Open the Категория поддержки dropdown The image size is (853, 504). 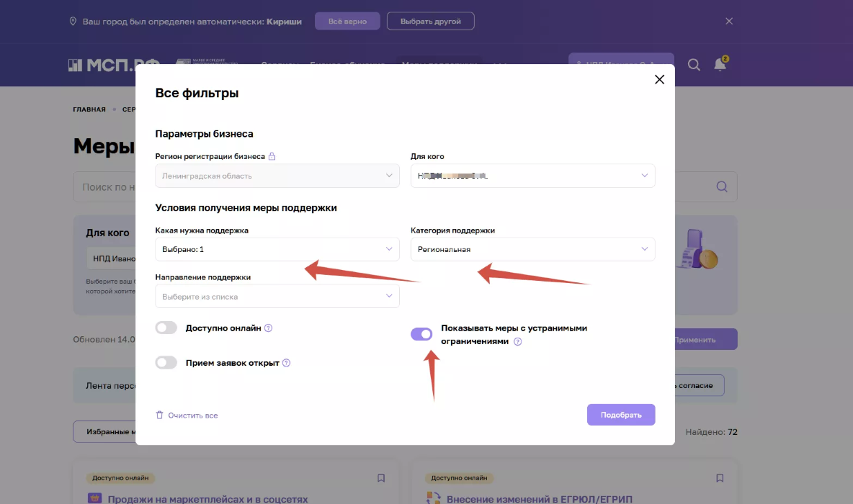point(532,249)
